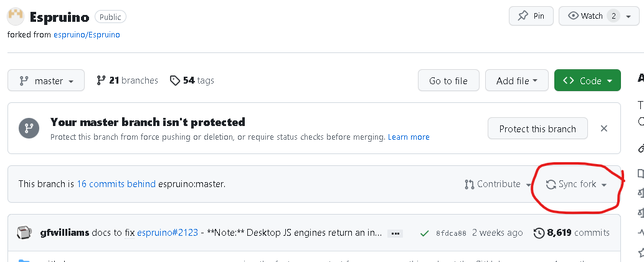
Task: Click the Espruino repository name
Action: click(x=60, y=17)
